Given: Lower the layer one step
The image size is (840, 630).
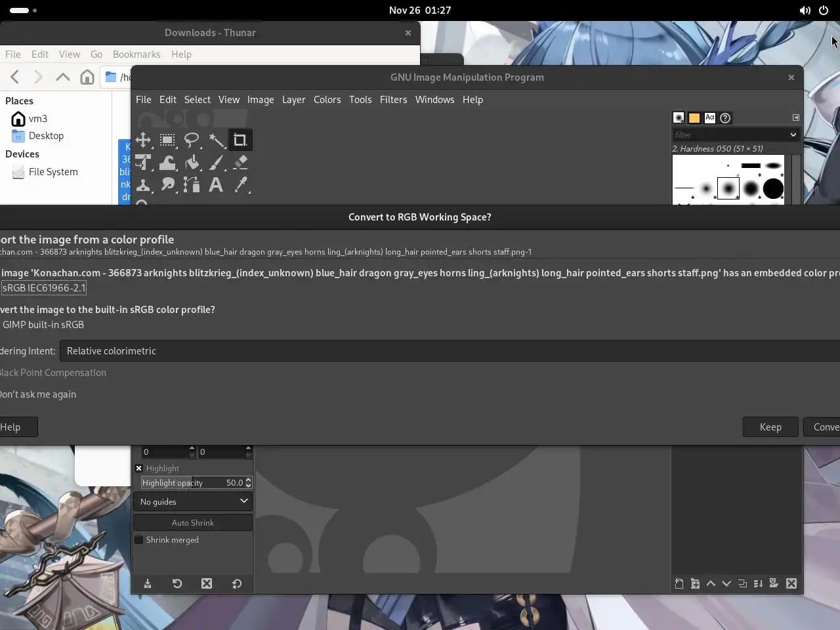Looking at the screenshot, I should 726,583.
